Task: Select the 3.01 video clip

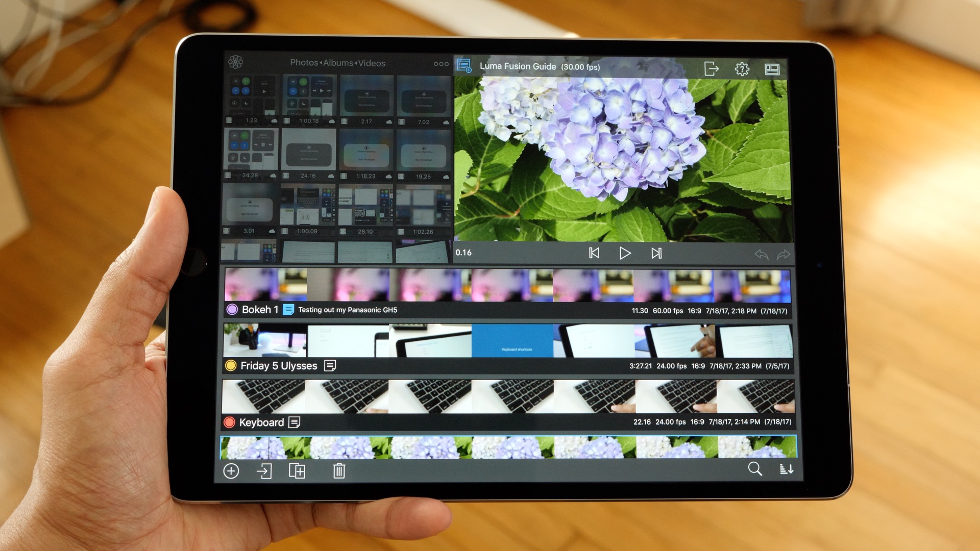Action: (x=250, y=209)
